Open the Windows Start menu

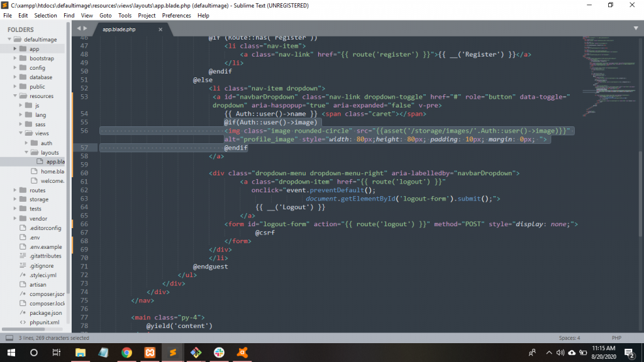(11, 353)
